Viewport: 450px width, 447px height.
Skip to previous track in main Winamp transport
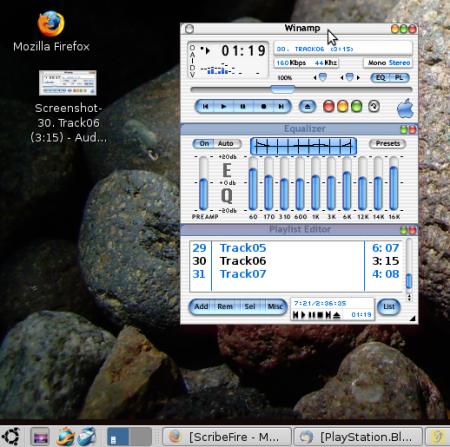click(205, 106)
